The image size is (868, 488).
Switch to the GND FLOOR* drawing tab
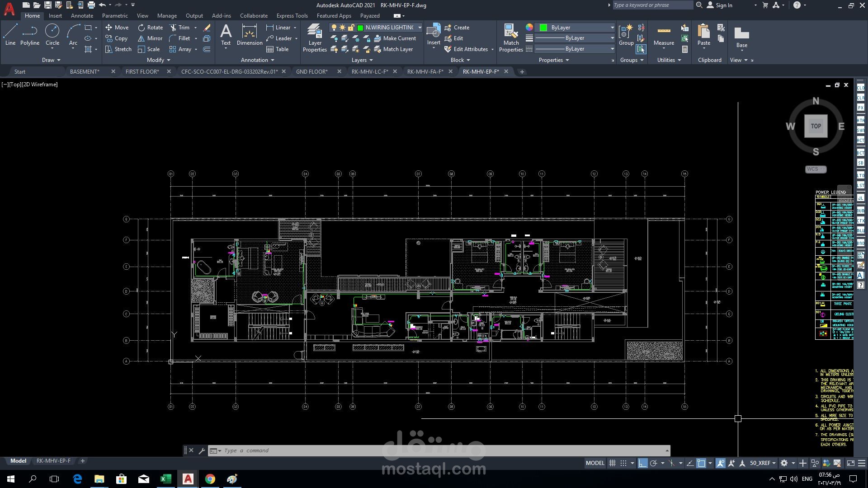coord(312,72)
